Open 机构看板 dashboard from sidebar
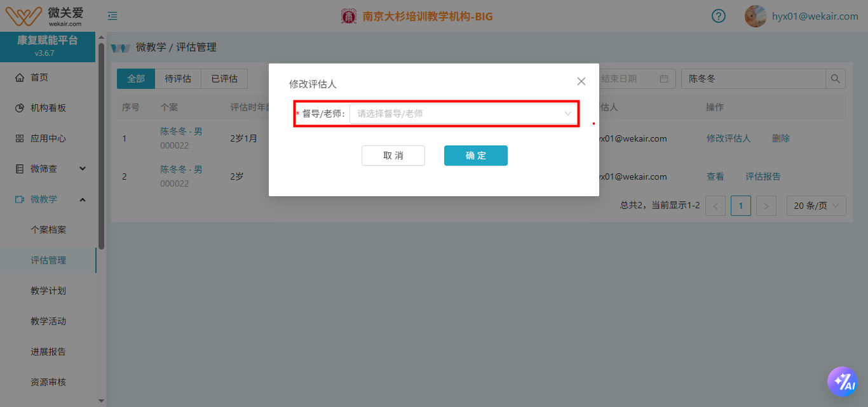 48,108
